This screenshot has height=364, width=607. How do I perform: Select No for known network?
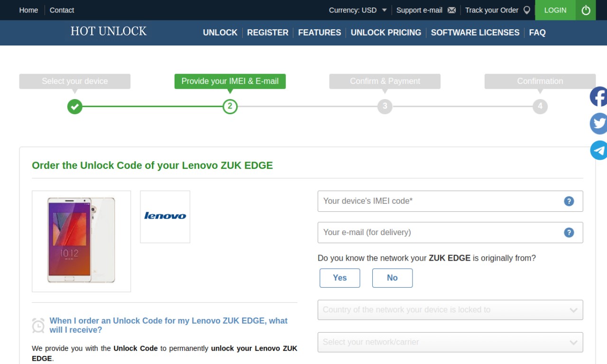tap(392, 278)
